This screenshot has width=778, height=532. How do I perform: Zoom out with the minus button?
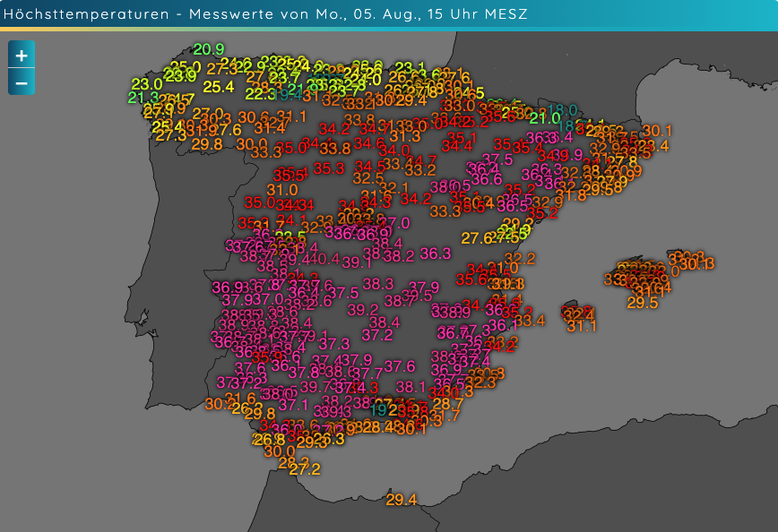pyautogui.click(x=22, y=83)
